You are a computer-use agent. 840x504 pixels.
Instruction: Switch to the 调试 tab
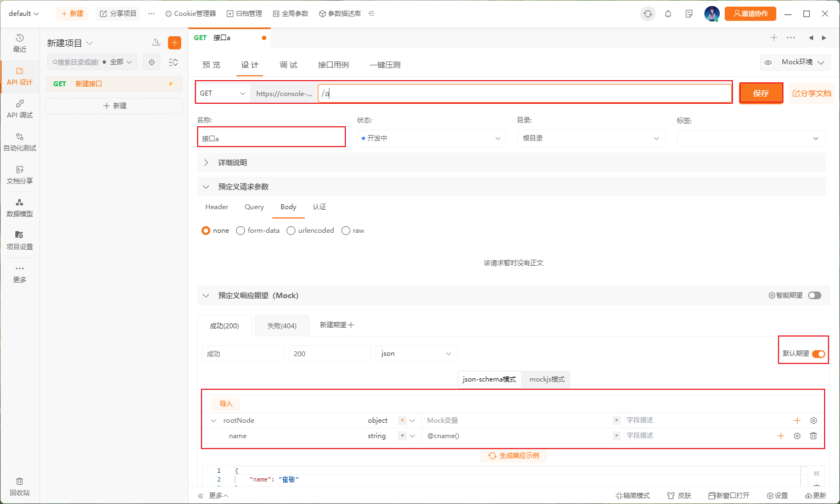288,65
